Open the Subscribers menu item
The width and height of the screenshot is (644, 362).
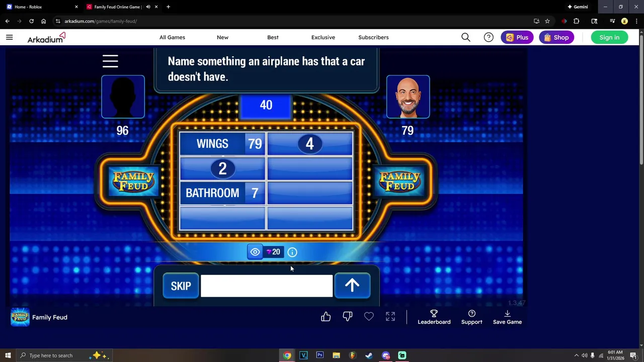pyautogui.click(x=373, y=37)
